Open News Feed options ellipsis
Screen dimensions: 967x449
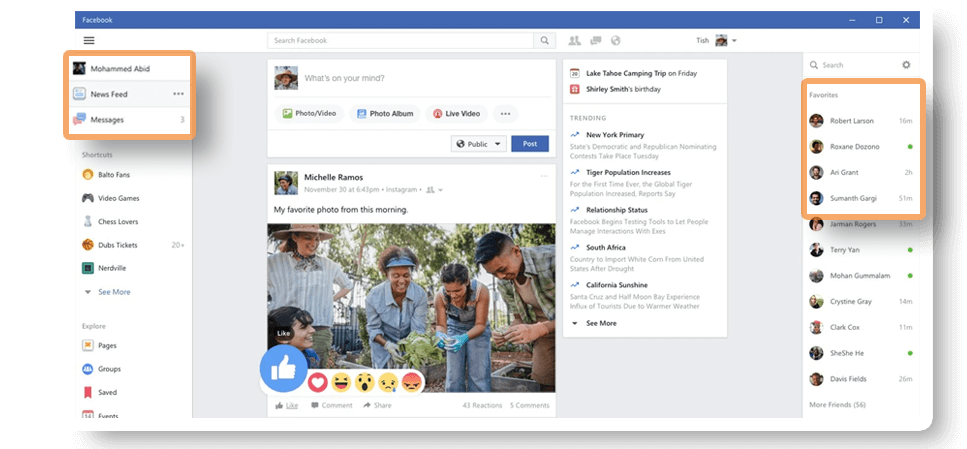(178, 94)
